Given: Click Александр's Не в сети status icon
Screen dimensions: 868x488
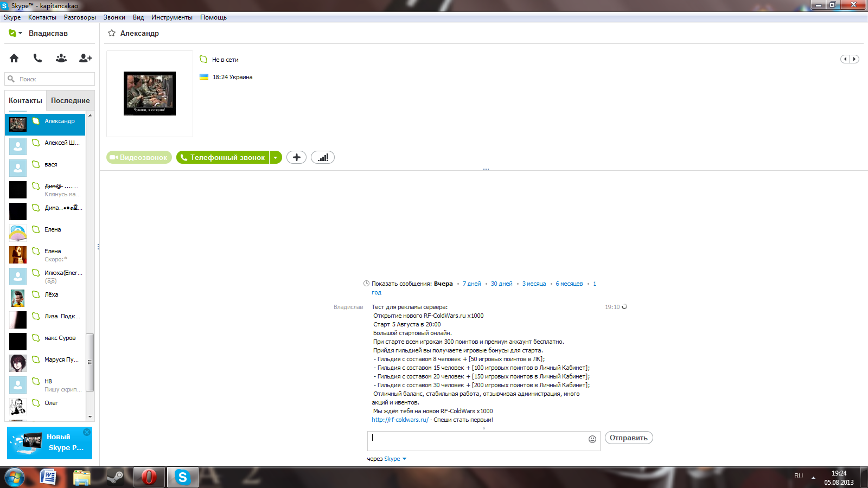Looking at the screenshot, I should (x=203, y=59).
